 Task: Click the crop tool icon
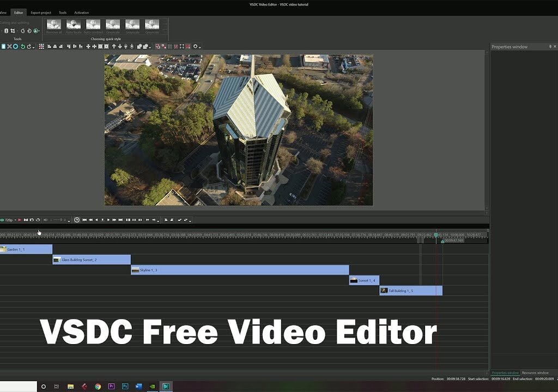pyautogui.click(x=13, y=31)
